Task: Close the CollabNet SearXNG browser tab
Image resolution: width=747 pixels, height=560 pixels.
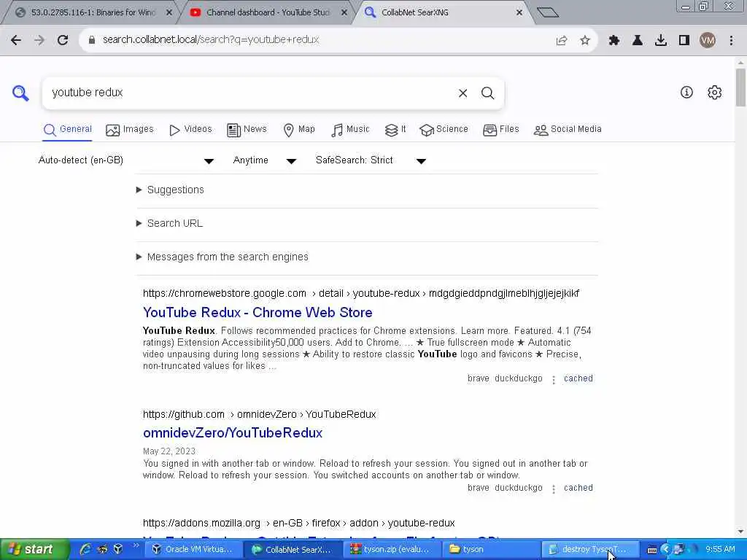Action: pyautogui.click(x=519, y=13)
